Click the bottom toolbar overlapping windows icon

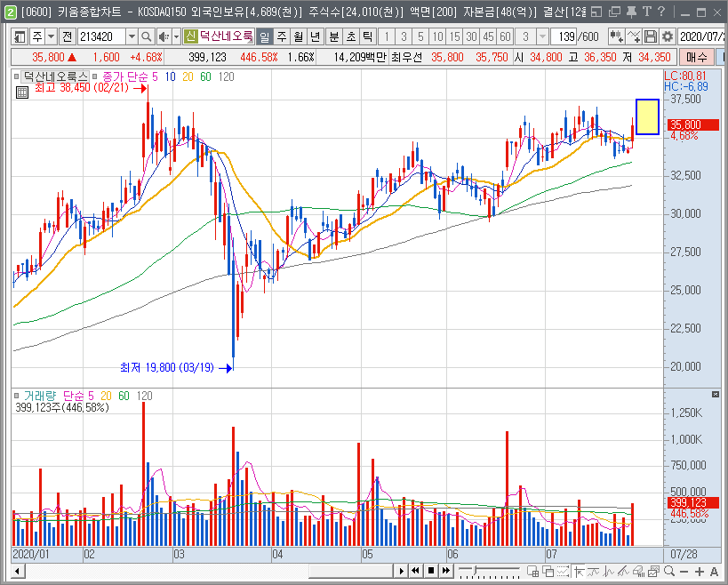548,571
